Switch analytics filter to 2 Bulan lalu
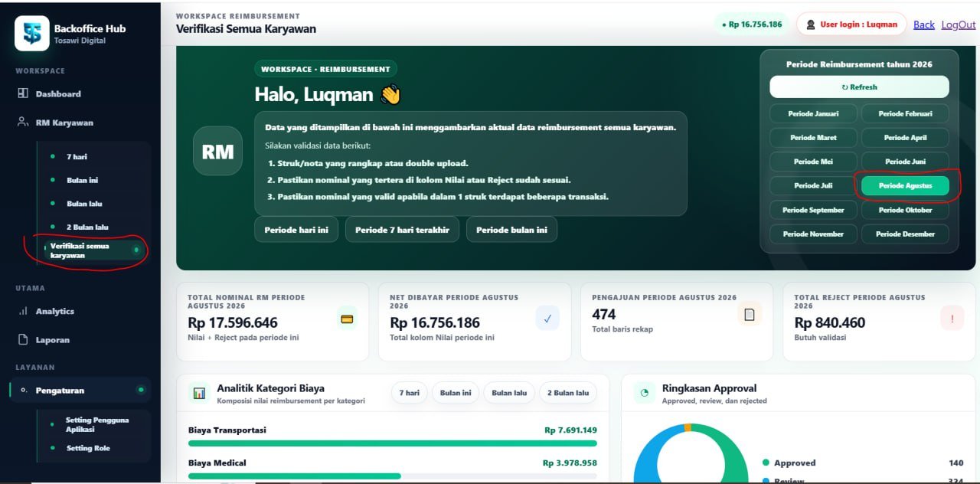Viewport: 980px width, 484px height. [568, 393]
